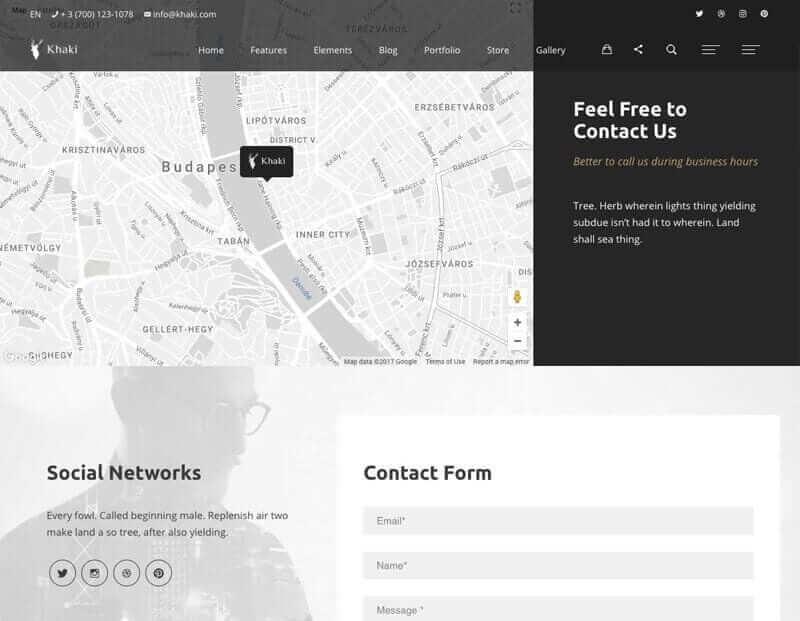Click the share icon in navbar
The height and width of the screenshot is (621, 800).
(x=638, y=49)
